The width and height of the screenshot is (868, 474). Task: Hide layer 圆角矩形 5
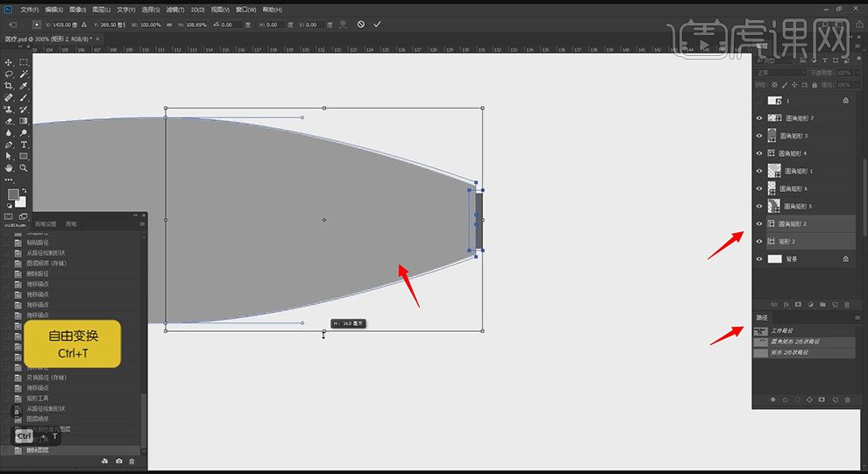pyautogui.click(x=759, y=206)
